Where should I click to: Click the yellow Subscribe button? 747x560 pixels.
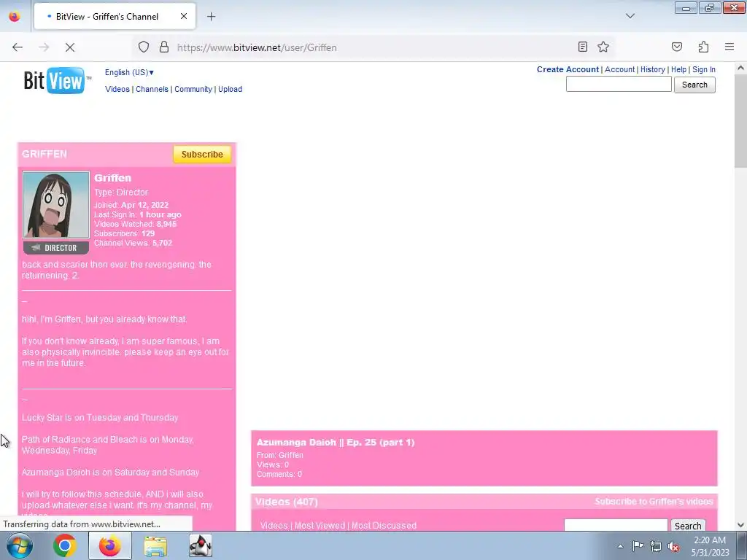[x=202, y=155]
